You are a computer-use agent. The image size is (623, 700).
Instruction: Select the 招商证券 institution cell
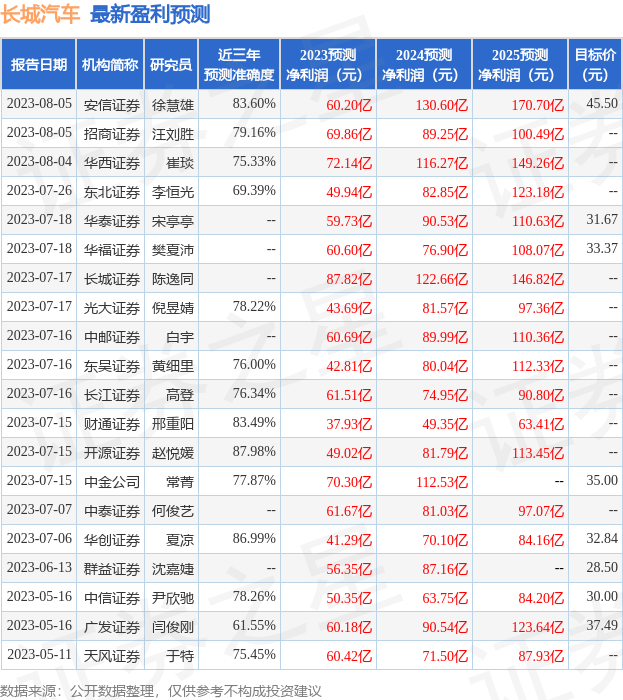[112, 134]
